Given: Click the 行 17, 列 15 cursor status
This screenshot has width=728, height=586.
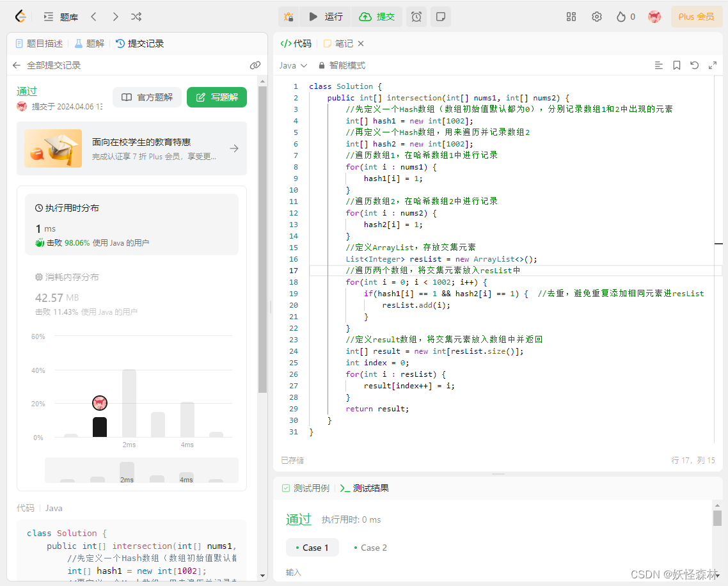Looking at the screenshot, I should click(693, 460).
